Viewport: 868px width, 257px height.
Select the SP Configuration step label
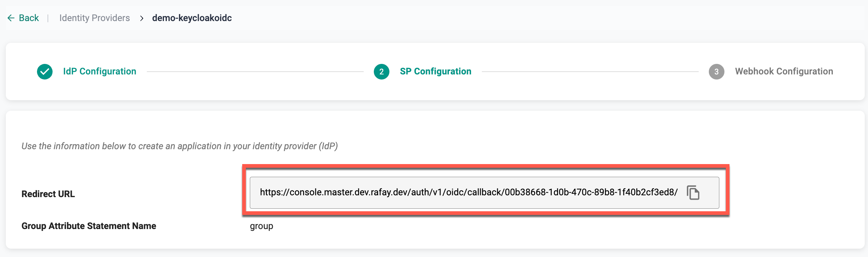pyautogui.click(x=435, y=72)
